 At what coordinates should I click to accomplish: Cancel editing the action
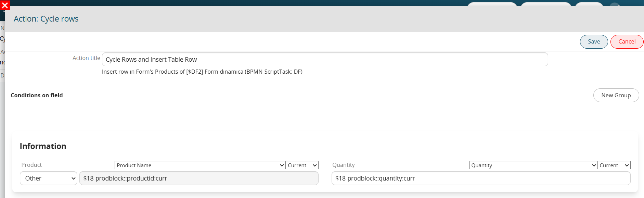coord(627,42)
